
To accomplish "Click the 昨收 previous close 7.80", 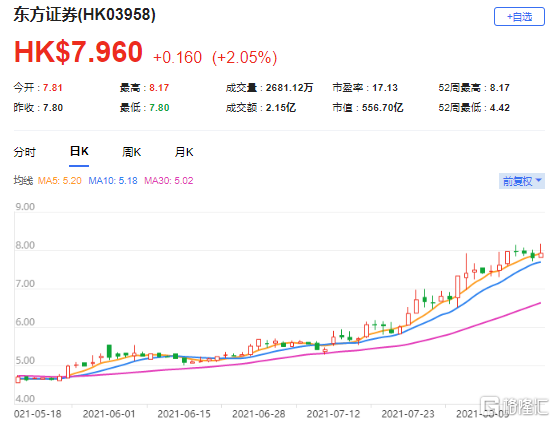I will pos(53,108).
